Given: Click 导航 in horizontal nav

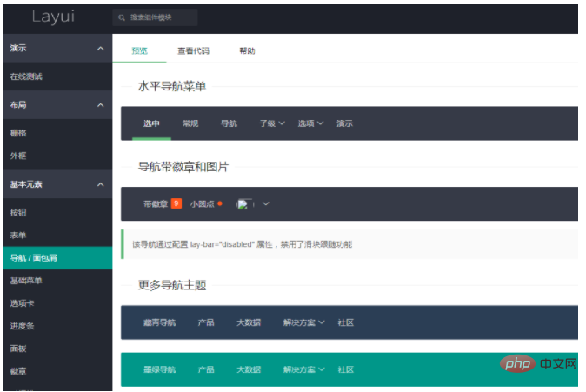Looking at the screenshot, I should coord(229,123).
